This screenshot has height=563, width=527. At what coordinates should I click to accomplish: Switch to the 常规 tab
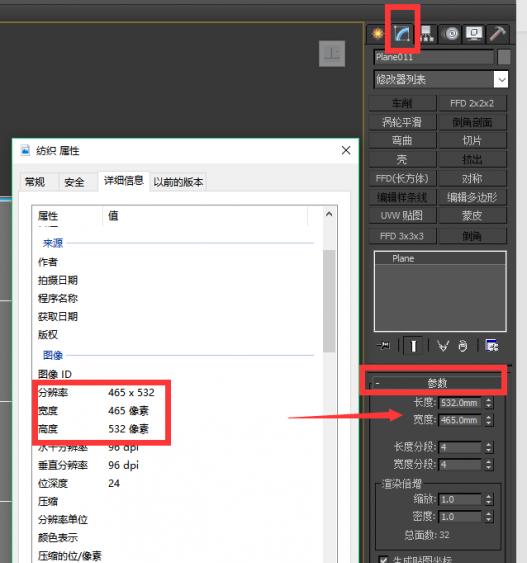pos(35,182)
